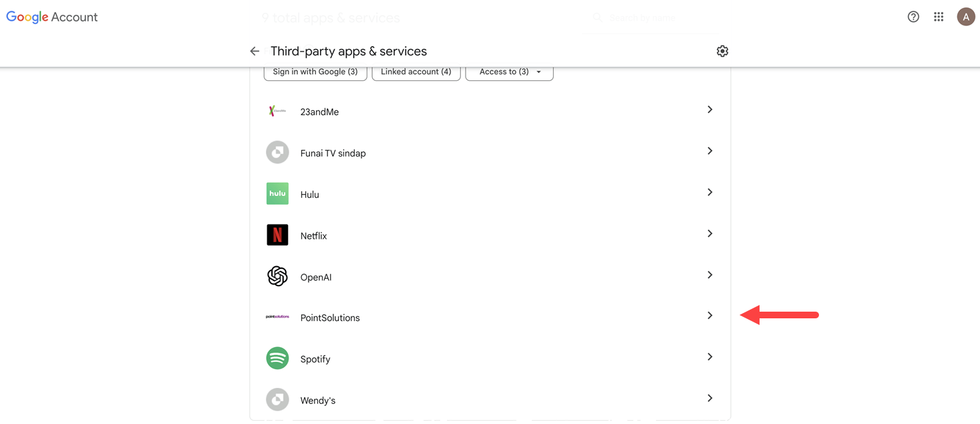Viewport: 980px width, 424px height.
Task: Open the Google apps grid
Action: click(x=938, y=16)
